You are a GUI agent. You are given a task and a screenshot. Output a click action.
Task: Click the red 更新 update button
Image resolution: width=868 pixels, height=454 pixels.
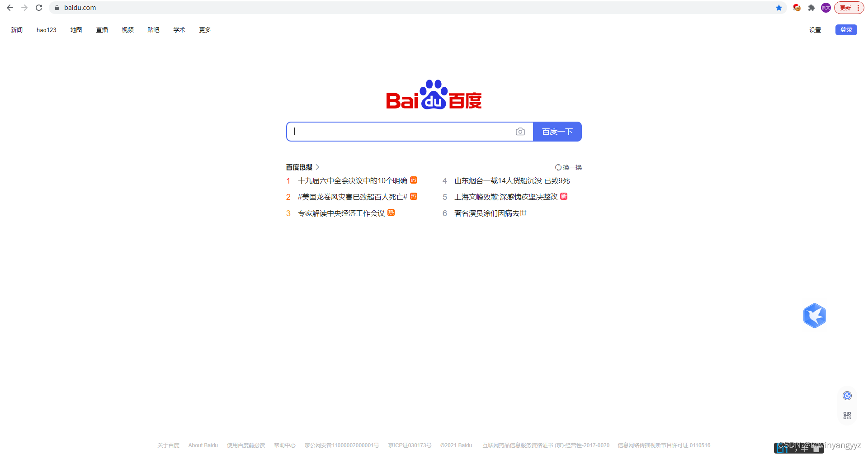pos(845,8)
